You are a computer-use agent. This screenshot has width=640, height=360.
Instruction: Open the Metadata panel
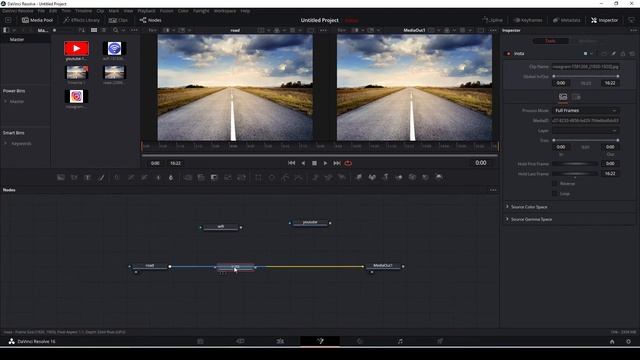567,20
